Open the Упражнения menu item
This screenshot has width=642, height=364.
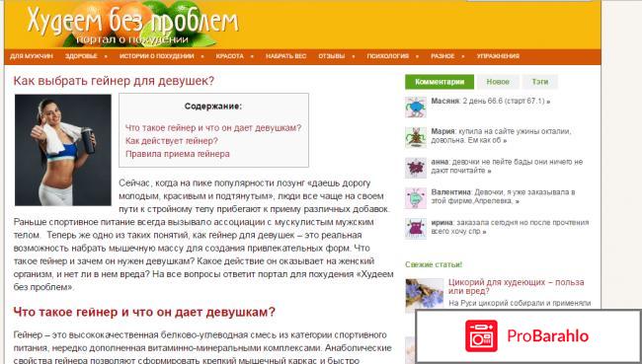tap(498, 56)
